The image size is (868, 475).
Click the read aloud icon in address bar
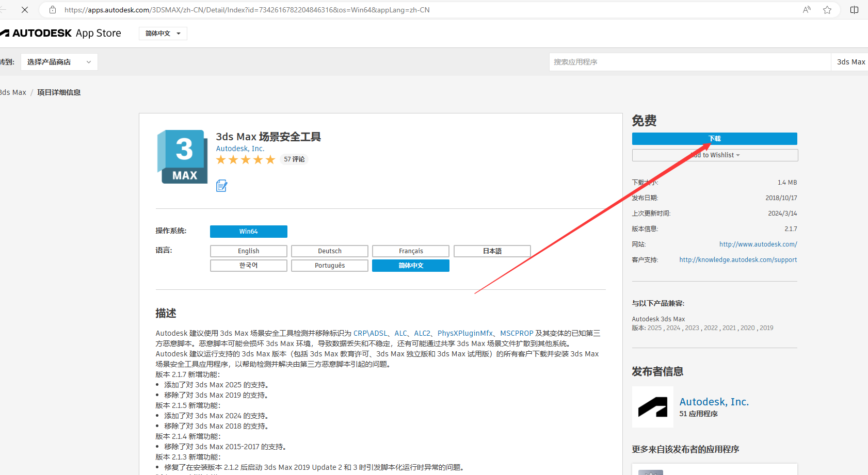[807, 10]
